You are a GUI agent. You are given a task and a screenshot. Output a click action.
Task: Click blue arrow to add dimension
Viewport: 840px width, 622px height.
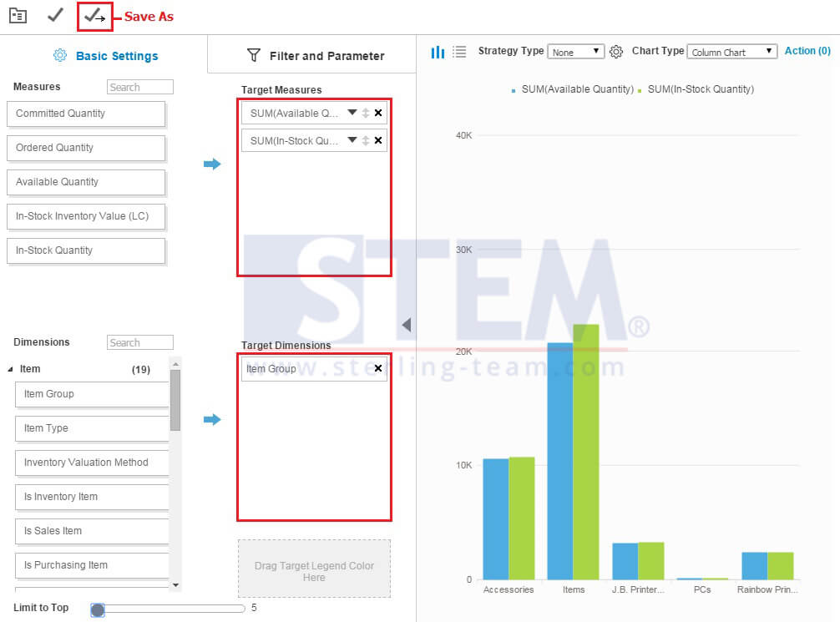tap(212, 419)
